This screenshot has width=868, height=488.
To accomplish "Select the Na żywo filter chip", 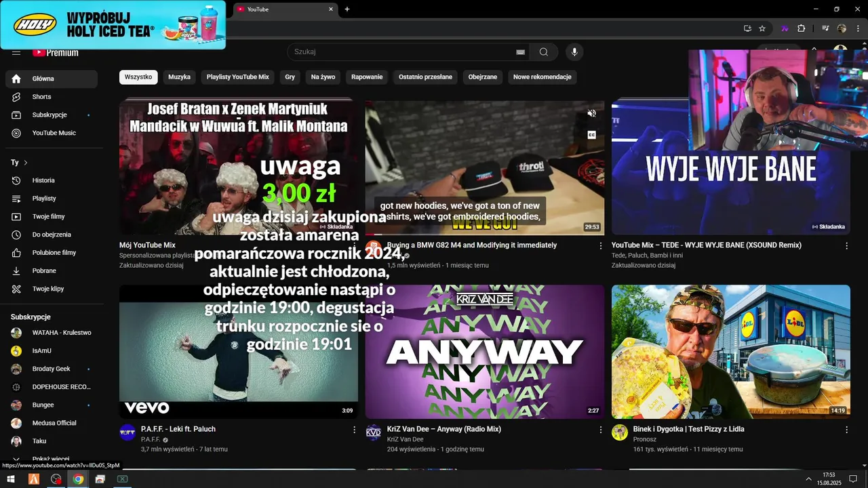I will click(323, 77).
